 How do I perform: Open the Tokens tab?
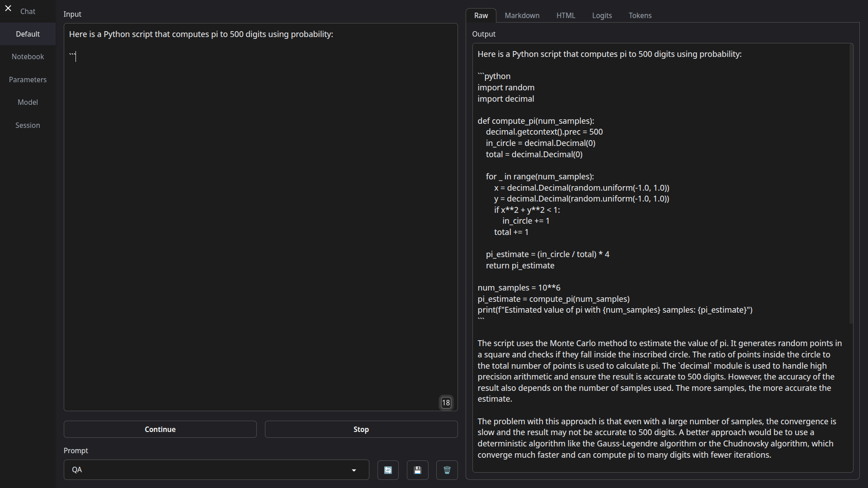coord(640,15)
